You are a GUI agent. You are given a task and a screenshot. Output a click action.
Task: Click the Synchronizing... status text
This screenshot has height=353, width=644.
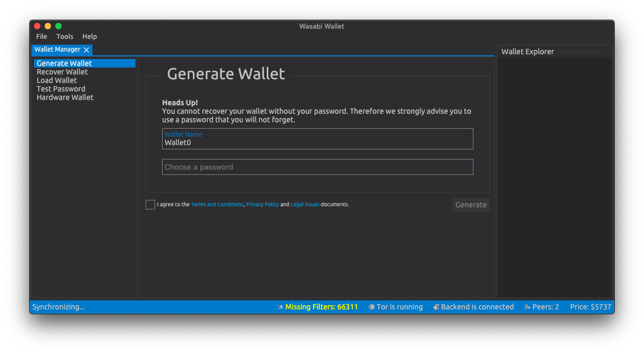[x=58, y=307]
